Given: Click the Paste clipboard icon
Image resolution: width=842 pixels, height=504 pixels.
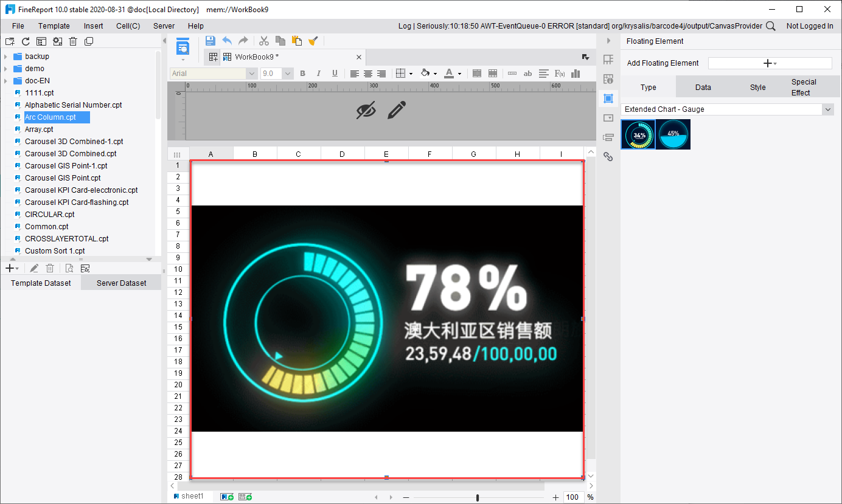Looking at the screenshot, I should point(297,41).
